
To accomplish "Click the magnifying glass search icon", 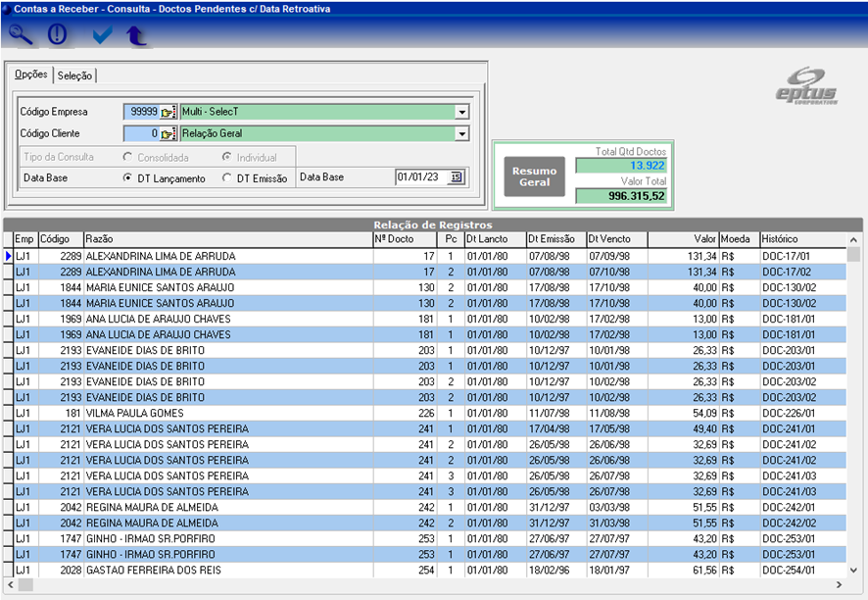I will 21,35.
